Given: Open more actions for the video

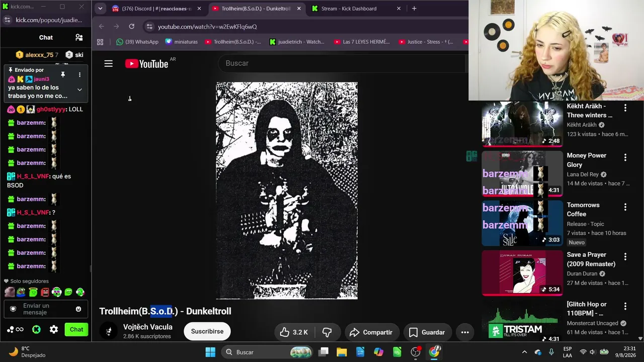Looking at the screenshot, I should click(465, 332).
